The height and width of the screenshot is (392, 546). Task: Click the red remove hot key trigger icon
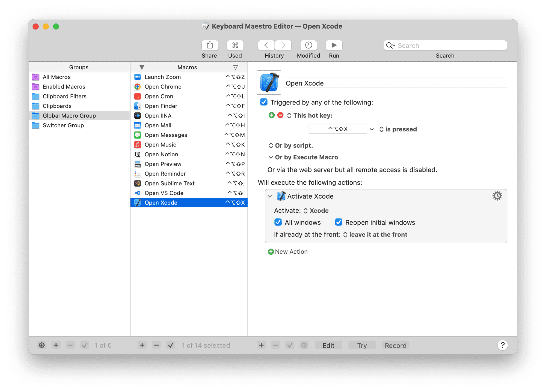click(280, 115)
